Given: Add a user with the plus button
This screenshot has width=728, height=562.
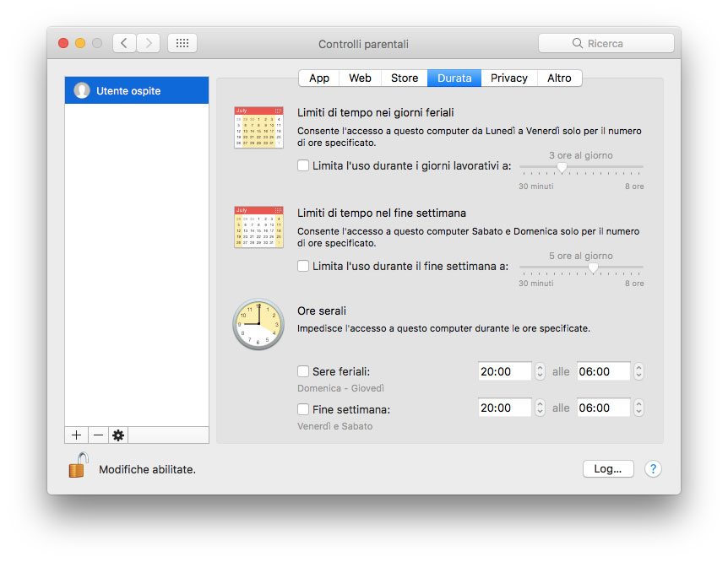Looking at the screenshot, I should (76, 435).
